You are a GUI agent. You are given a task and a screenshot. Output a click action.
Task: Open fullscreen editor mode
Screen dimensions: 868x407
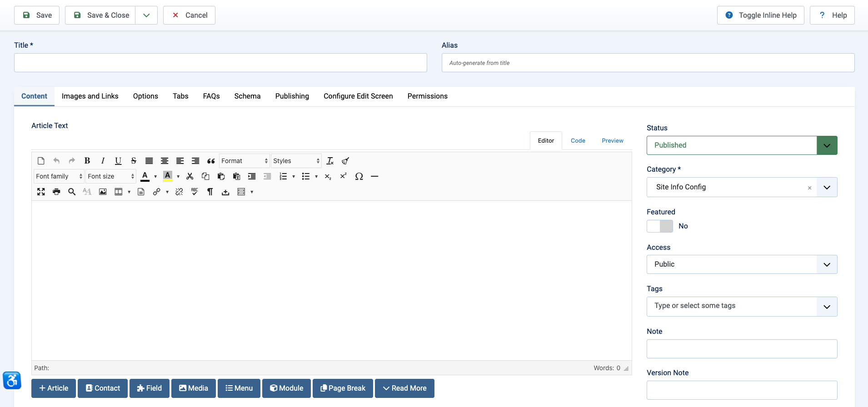[x=41, y=192]
